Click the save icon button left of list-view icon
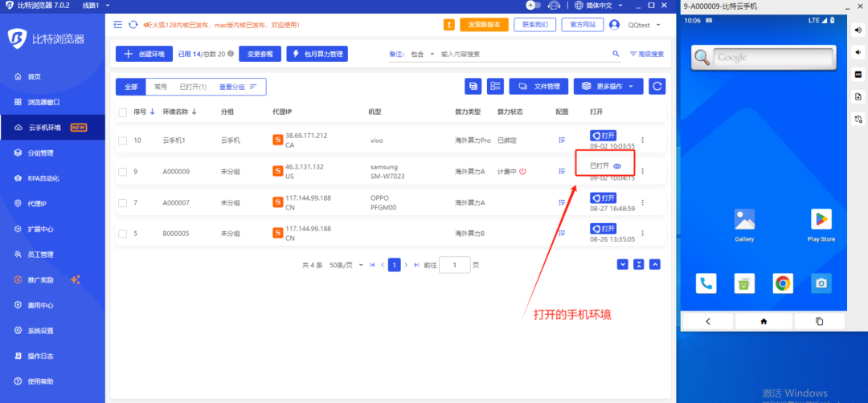 coord(473,86)
